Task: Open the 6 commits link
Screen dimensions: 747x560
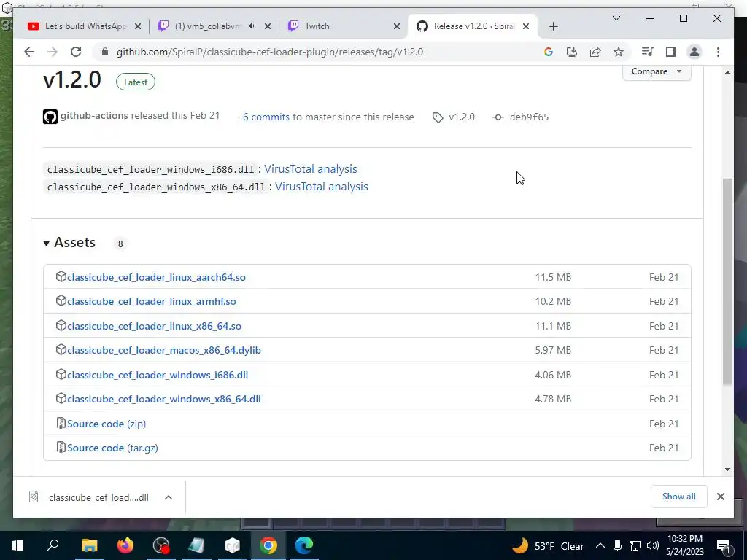Action: pyautogui.click(x=266, y=117)
